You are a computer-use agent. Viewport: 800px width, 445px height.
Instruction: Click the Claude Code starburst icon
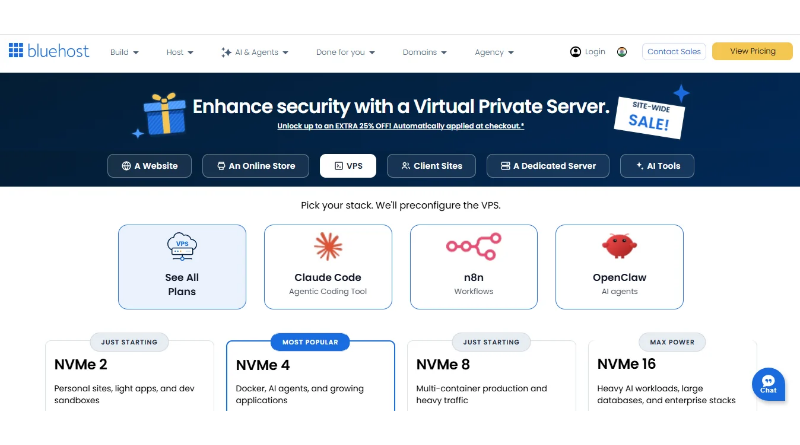[328, 246]
